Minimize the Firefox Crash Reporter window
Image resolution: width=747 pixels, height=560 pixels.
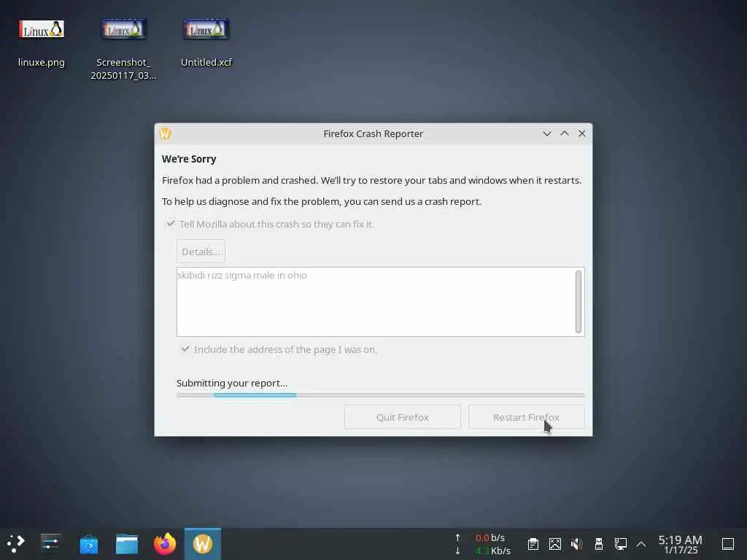click(547, 134)
